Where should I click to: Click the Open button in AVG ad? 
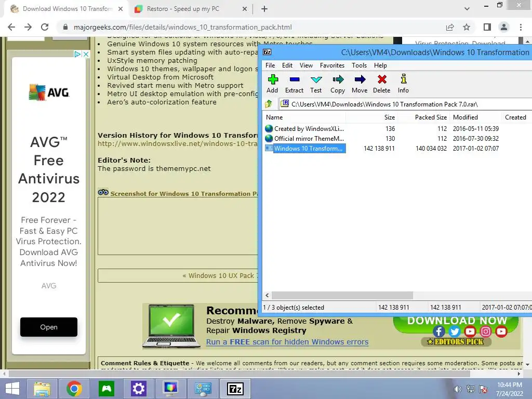click(x=48, y=327)
